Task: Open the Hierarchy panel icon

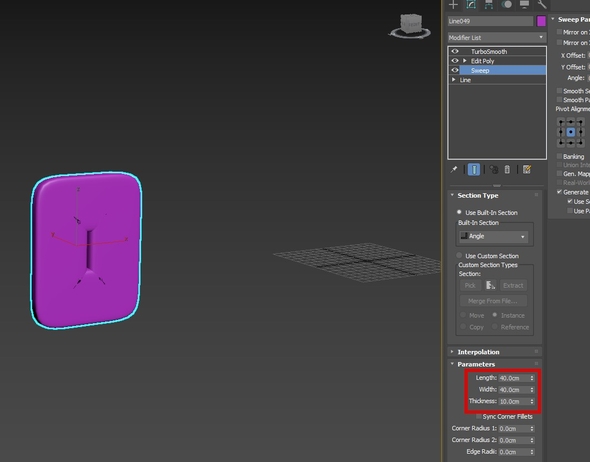Action: click(489, 5)
